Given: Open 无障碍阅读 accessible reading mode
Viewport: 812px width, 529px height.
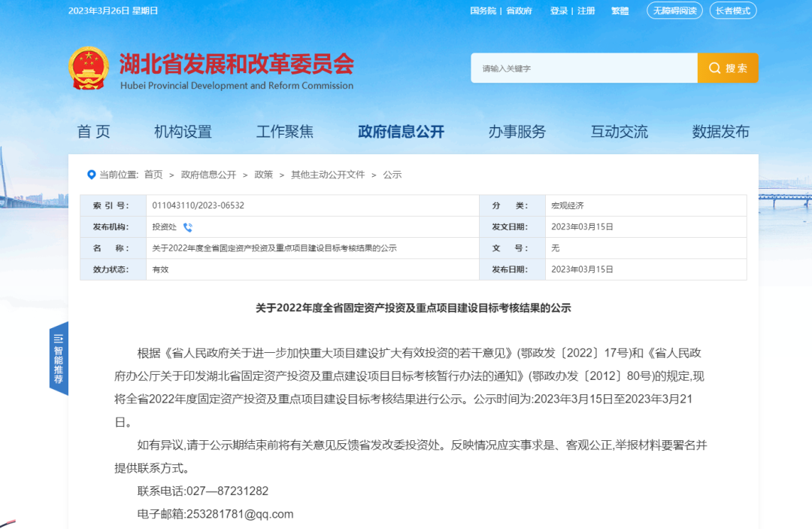Looking at the screenshot, I should coord(675,11).
